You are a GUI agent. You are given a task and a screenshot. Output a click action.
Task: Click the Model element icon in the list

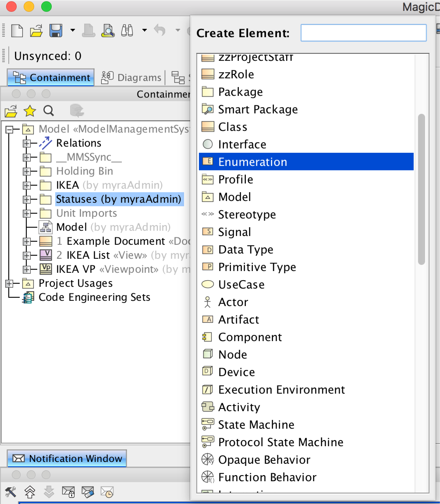[x=207, y=197]
